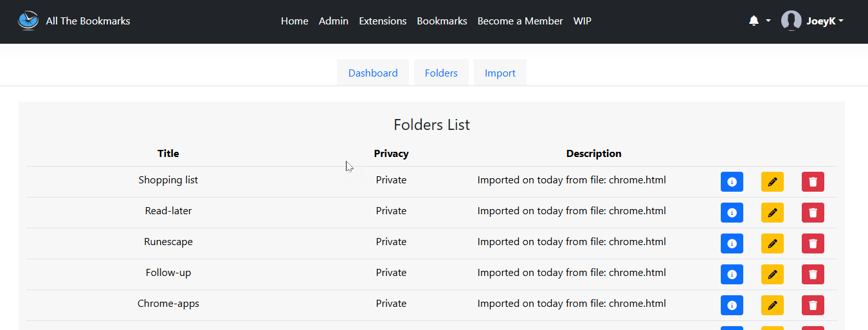Image resolution: width=868 pixels, height=330 pixels.
Task: Edit the Chrome-apps folder with pencil icon
Action: coord(772,306)
